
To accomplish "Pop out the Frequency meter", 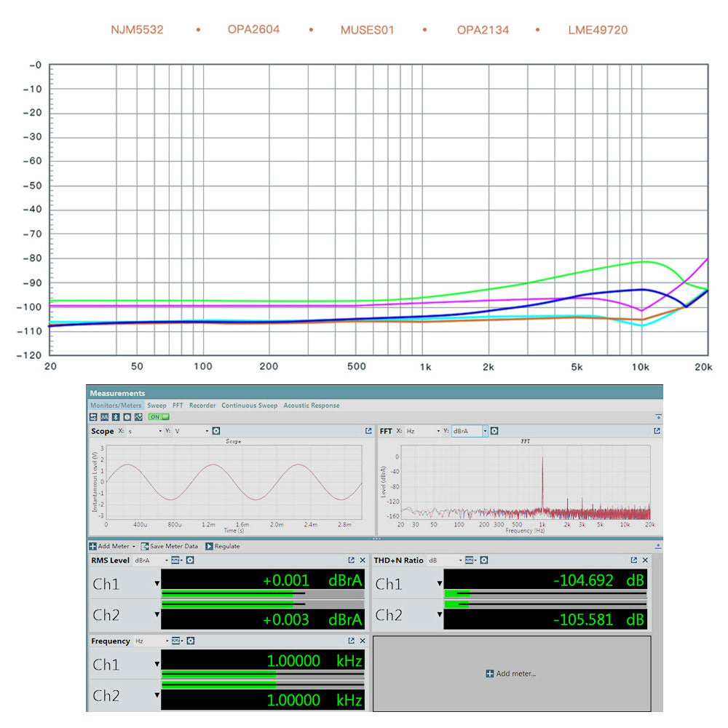I will point(352,641).
